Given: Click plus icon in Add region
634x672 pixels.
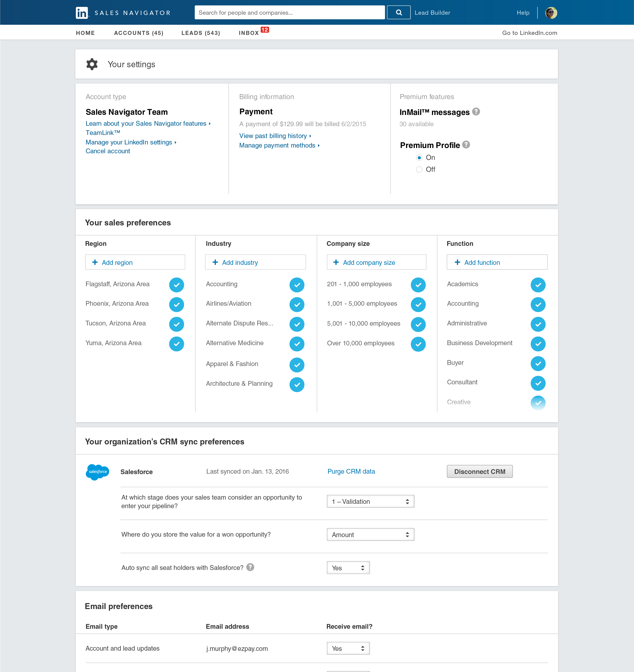Looking at the screenshot, I should (95, 262).
